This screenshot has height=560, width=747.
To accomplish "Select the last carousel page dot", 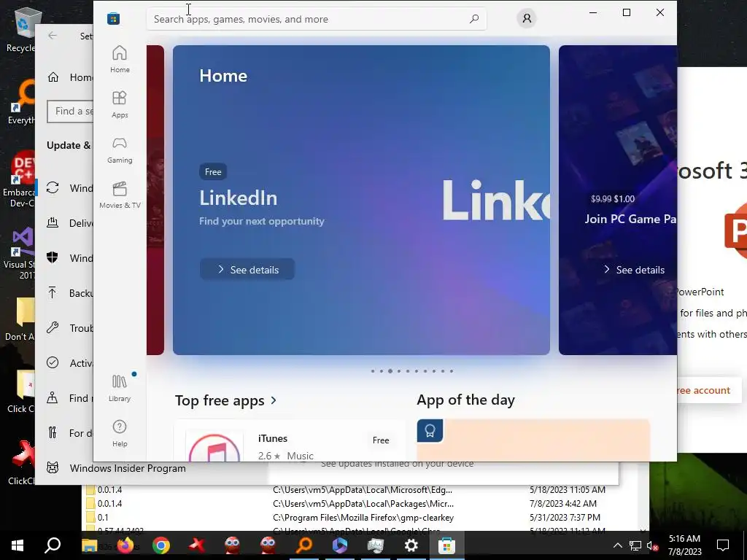I will click(451, 371).
